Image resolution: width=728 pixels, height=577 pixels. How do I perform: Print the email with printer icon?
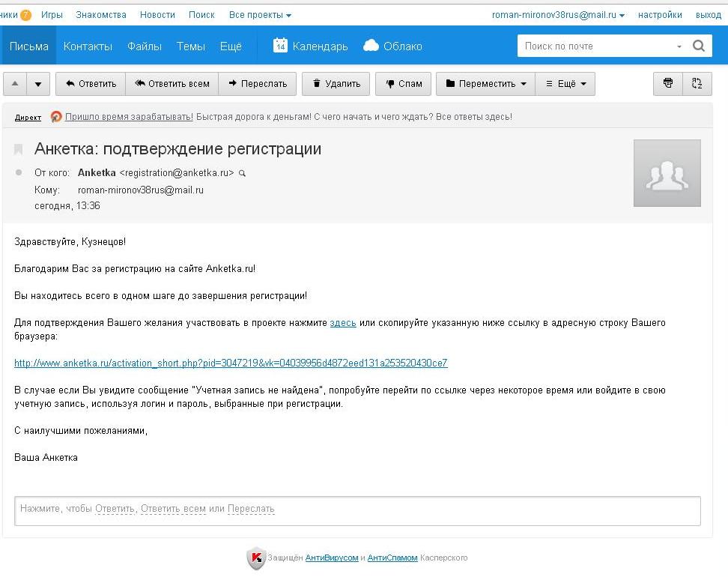pos(667,84)
